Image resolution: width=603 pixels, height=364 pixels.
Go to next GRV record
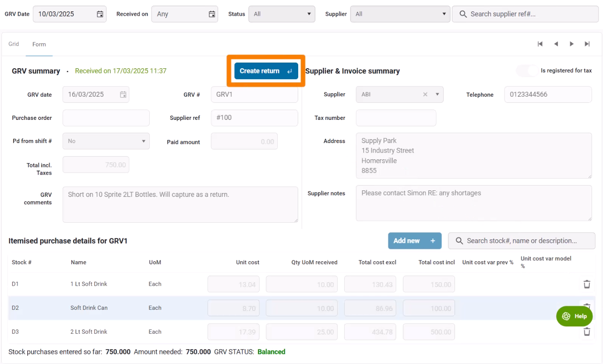(x=571, y=44)
